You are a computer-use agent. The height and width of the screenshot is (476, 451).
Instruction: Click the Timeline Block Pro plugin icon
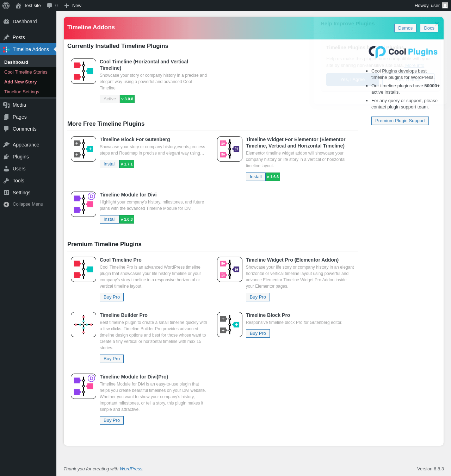(230, 325)
